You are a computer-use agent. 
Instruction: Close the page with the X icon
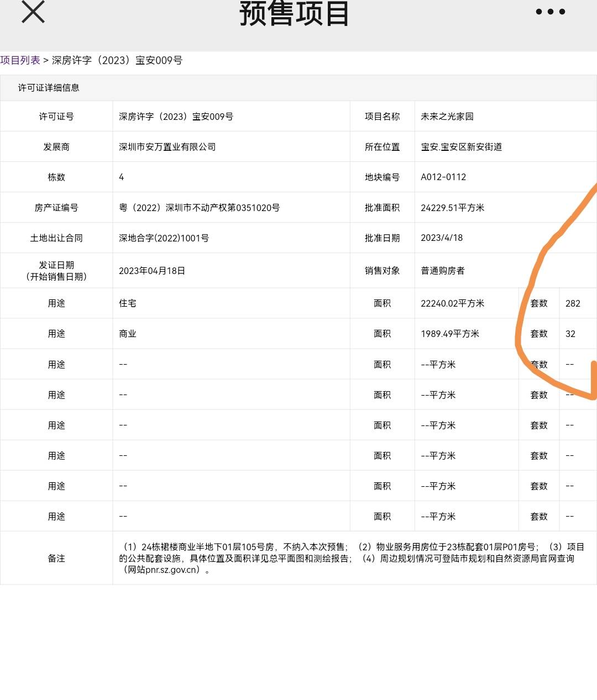tap(33, 12)
